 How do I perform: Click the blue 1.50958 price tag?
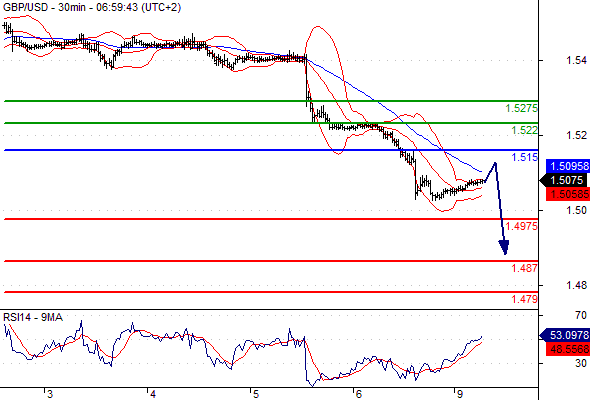[568, 166]
